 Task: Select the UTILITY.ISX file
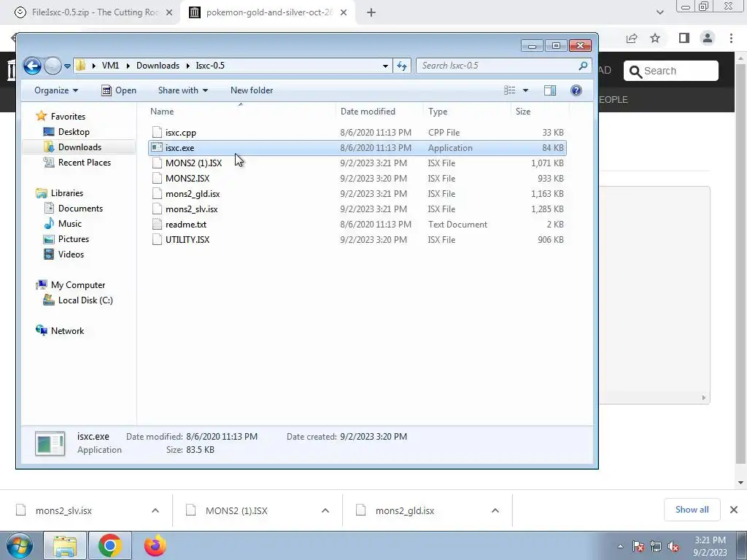tap(357, 239)
